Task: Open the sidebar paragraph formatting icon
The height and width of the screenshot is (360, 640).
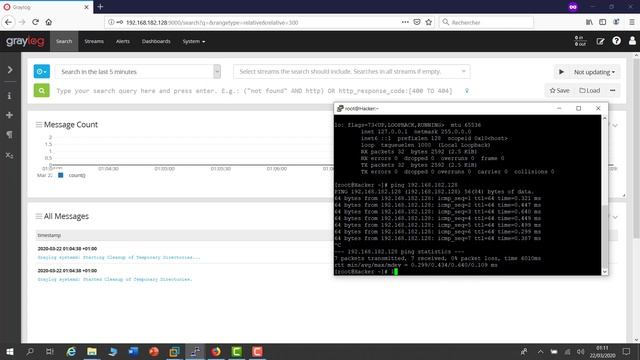Action: point(9,135)
